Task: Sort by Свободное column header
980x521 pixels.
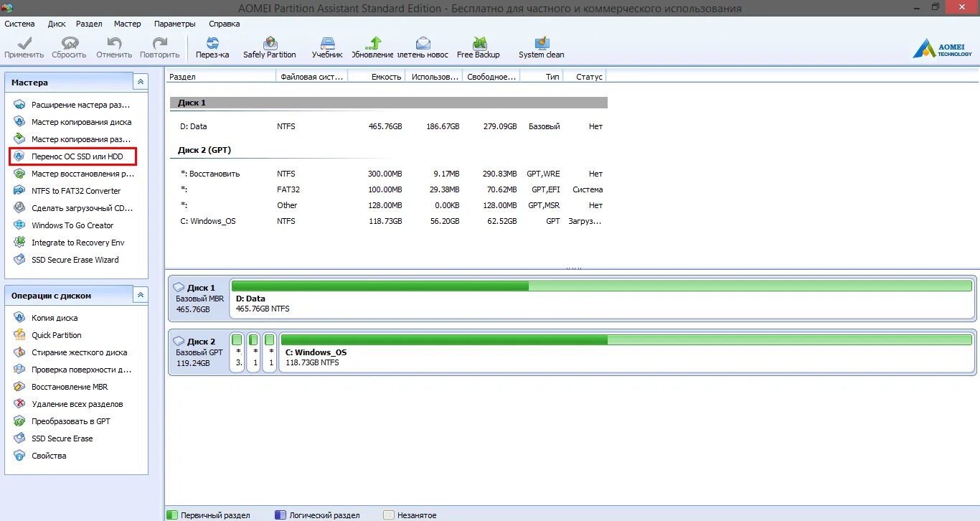Action: click(x=491, y=76)
